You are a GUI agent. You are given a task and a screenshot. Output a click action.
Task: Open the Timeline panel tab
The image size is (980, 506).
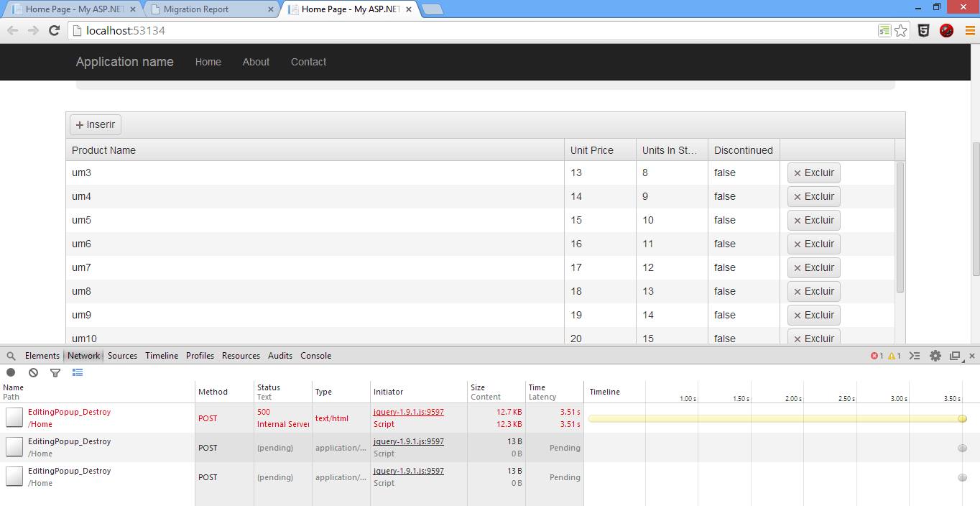162,356
